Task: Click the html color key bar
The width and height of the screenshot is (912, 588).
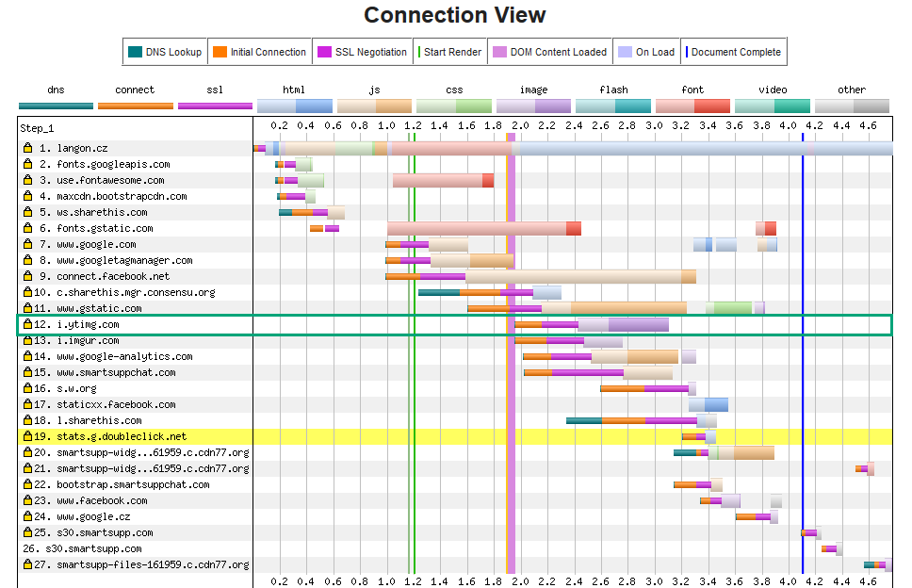Action: 294,106
